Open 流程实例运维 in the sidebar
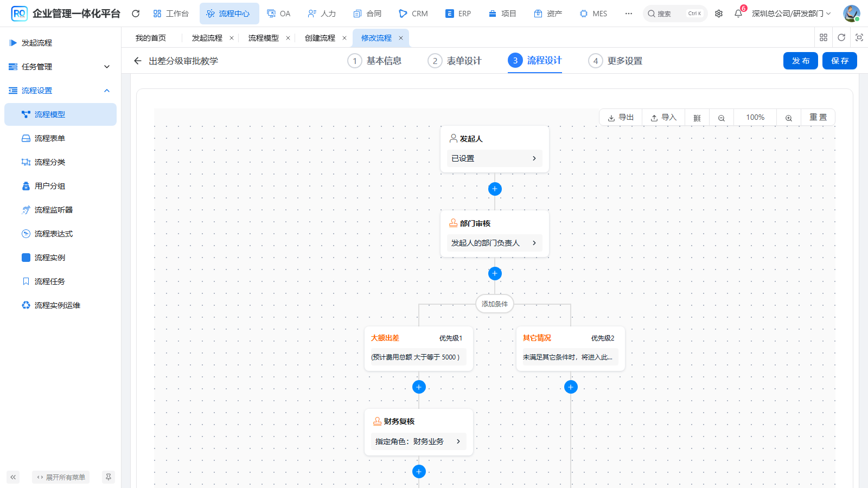Screen dimensions: 868x488 click(x=60, y=305)
